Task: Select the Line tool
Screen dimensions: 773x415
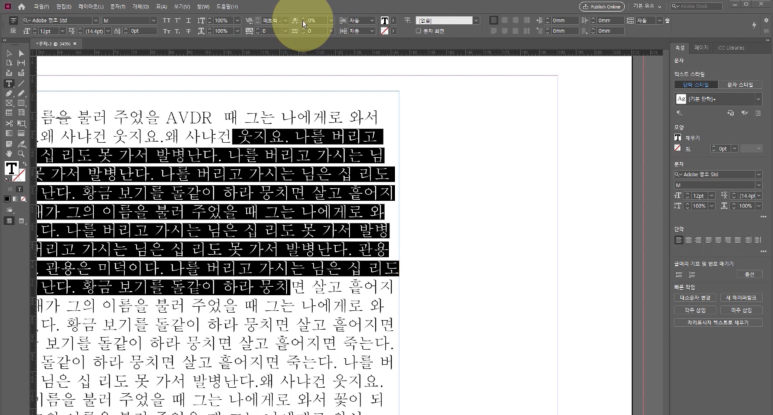Action: pos(21,83)
